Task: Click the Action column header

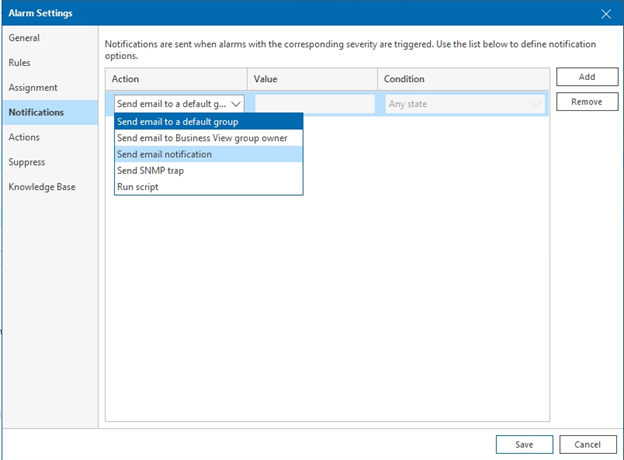Action: (176, 79)
